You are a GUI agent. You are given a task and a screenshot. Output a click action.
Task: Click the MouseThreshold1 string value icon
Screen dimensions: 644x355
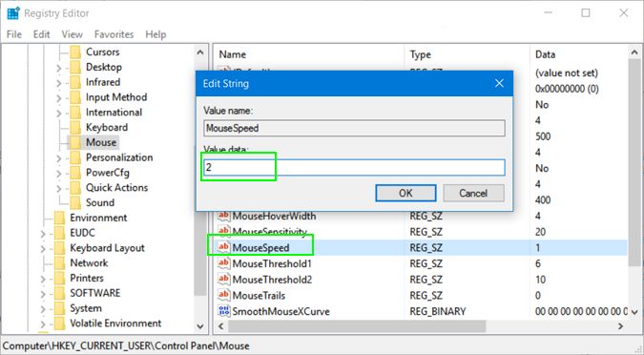click(x=224, y=263)
